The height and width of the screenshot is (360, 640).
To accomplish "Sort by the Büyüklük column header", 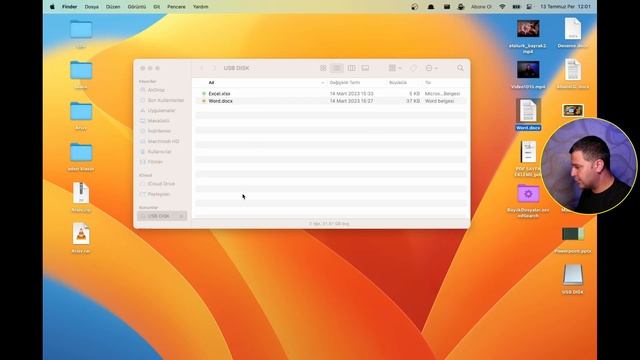I will click(398, 82).
